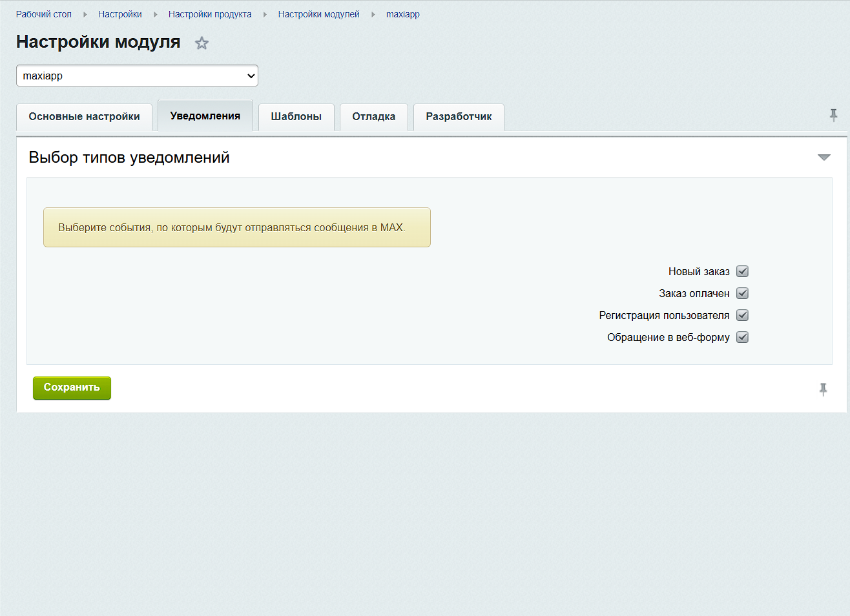Click the maxiapp breadcrumb link
Image resolution: width=850 pixels, height=616 pixels.
tap(402, 14)
